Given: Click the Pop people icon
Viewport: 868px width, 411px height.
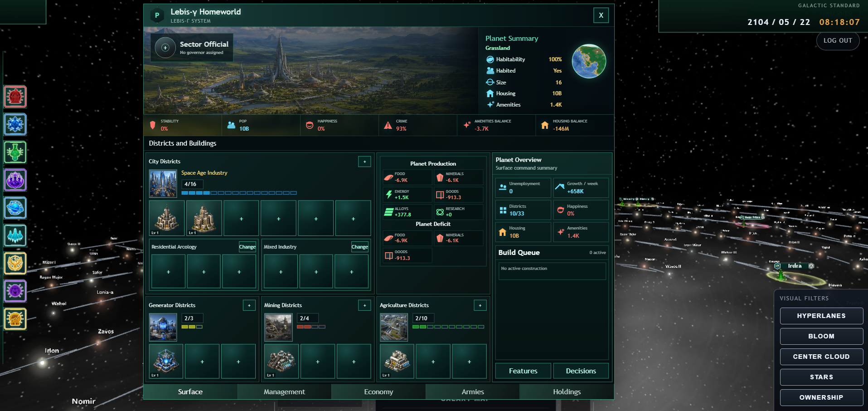Looking at the screenshot, I should coord(231,125).
